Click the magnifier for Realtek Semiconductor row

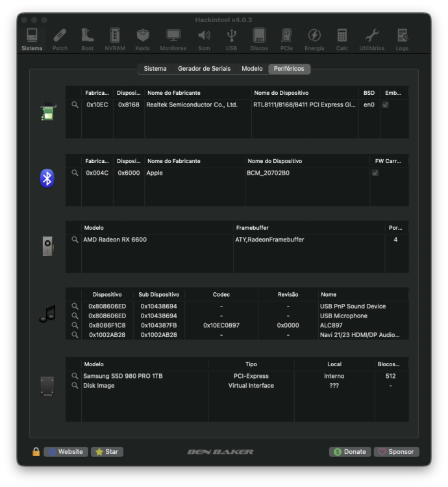pos(75,105)
